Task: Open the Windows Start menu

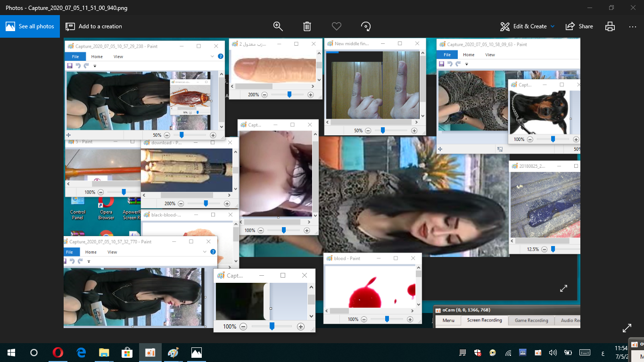Action: 11,352
